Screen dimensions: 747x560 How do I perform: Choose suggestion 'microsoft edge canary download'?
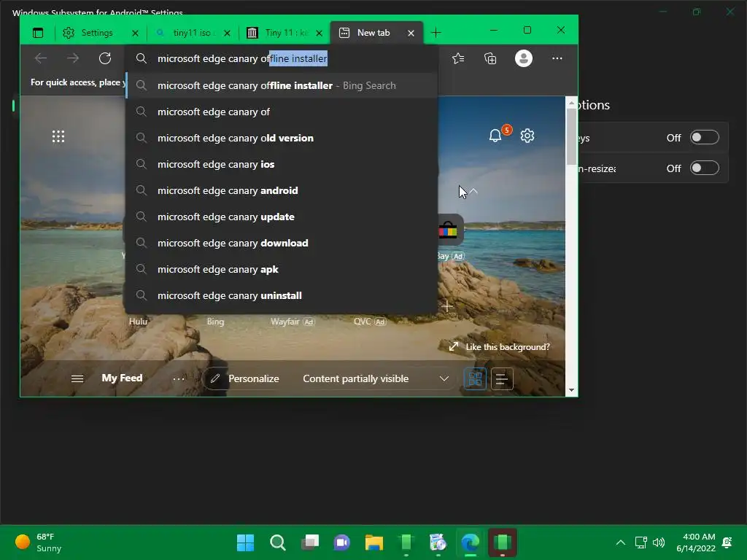coord(282,244)
